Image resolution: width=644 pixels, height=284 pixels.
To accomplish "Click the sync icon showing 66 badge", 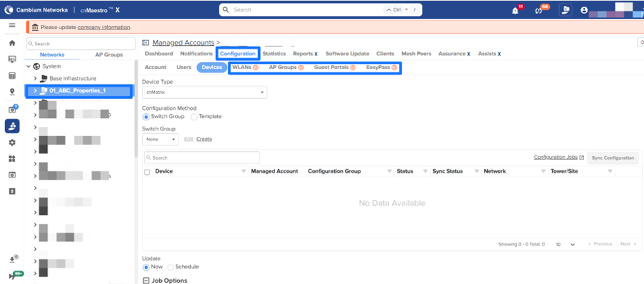I will point(540,10).
